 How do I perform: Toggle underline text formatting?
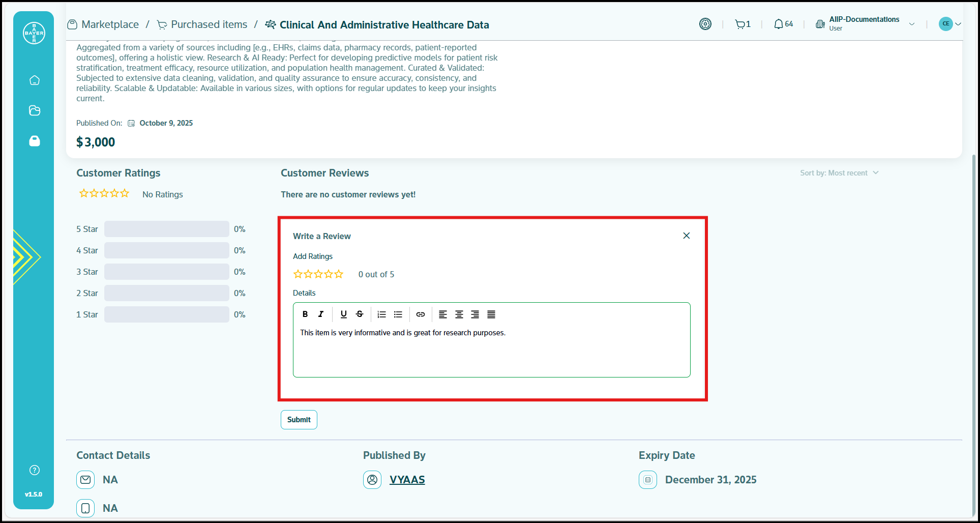pyautogui.click(x=344, y=314)
